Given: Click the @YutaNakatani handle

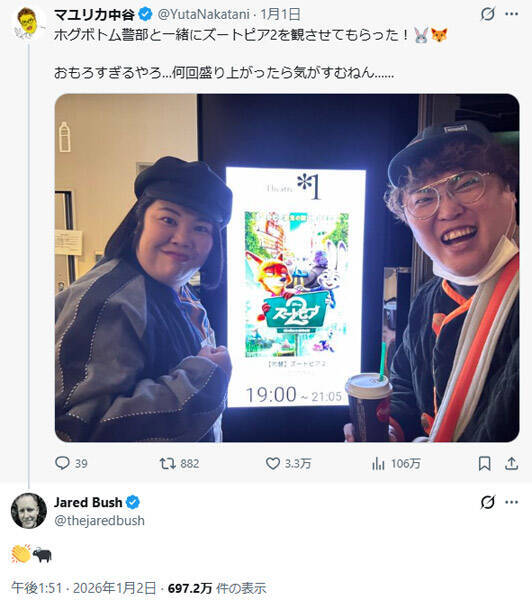Looking at the screenshot, I should (x=203, y=15).
